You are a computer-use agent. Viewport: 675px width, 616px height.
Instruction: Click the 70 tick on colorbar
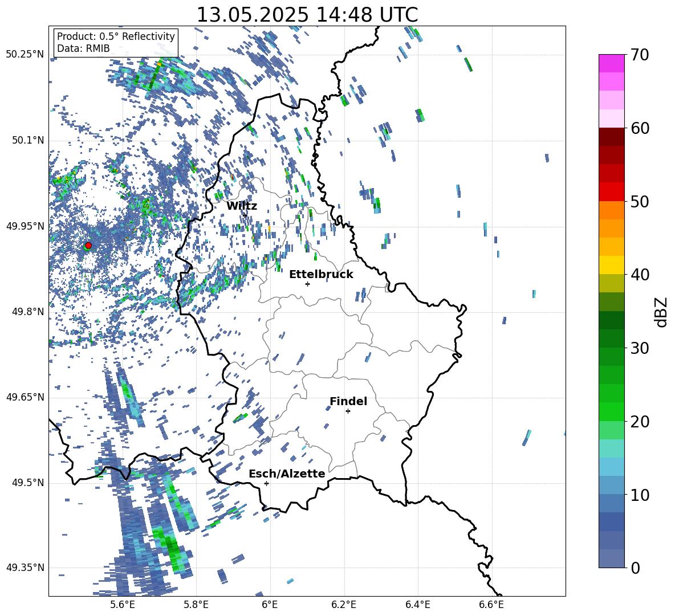(640, 55)
